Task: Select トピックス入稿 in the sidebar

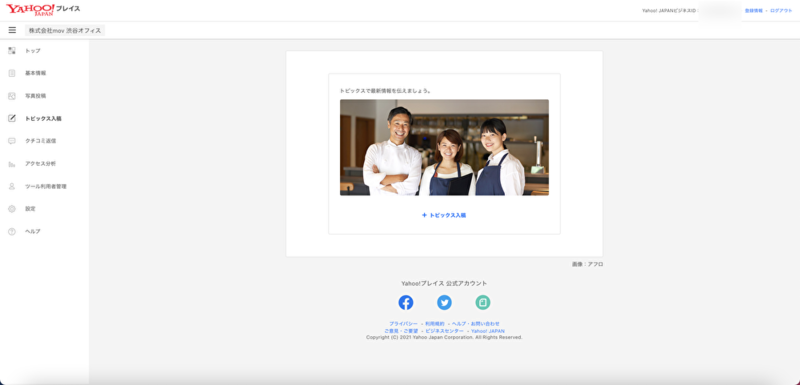Action: point(44,118)
